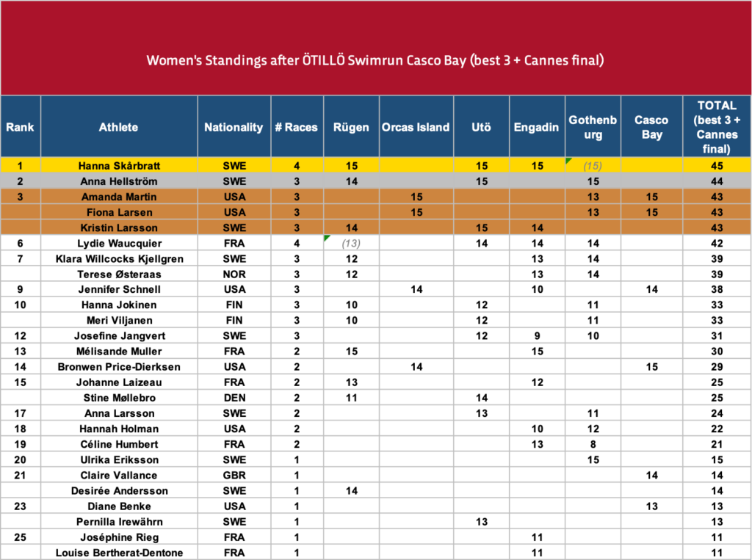
Task: Click the Casco Bay column header
Action: pos(652,127)
